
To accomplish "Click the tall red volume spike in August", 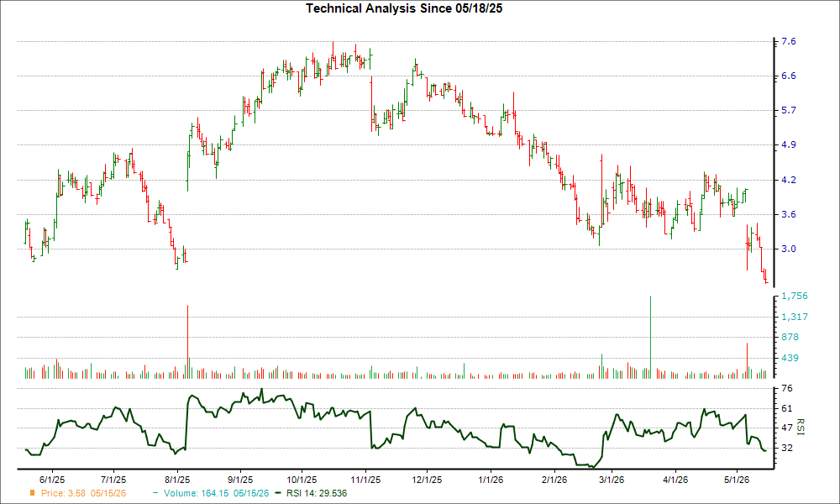I will click(187, 342).
